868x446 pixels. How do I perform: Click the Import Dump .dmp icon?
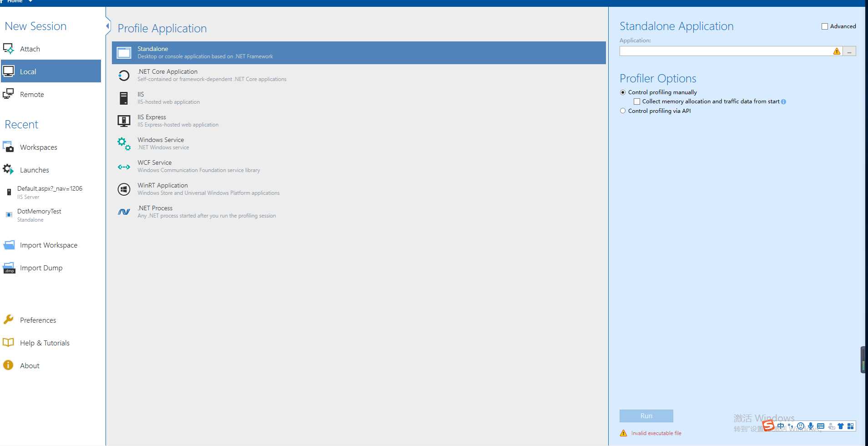pyautogui.click(x=9, y=268)
